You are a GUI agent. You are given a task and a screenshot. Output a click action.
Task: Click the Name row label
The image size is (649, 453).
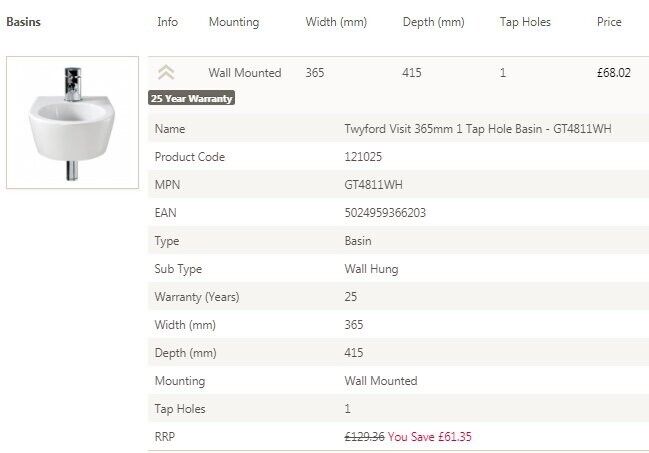tap(170, 129)
